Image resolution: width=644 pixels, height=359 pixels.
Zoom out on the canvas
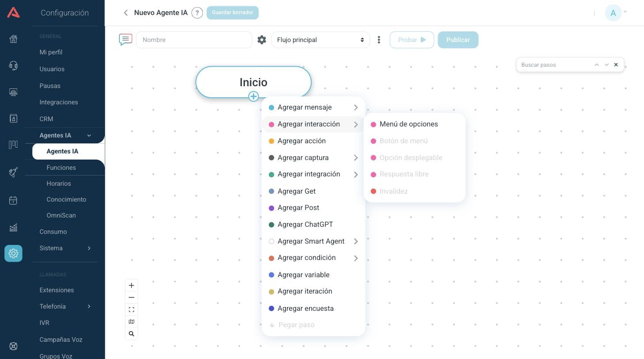click(x=131, y=298)
